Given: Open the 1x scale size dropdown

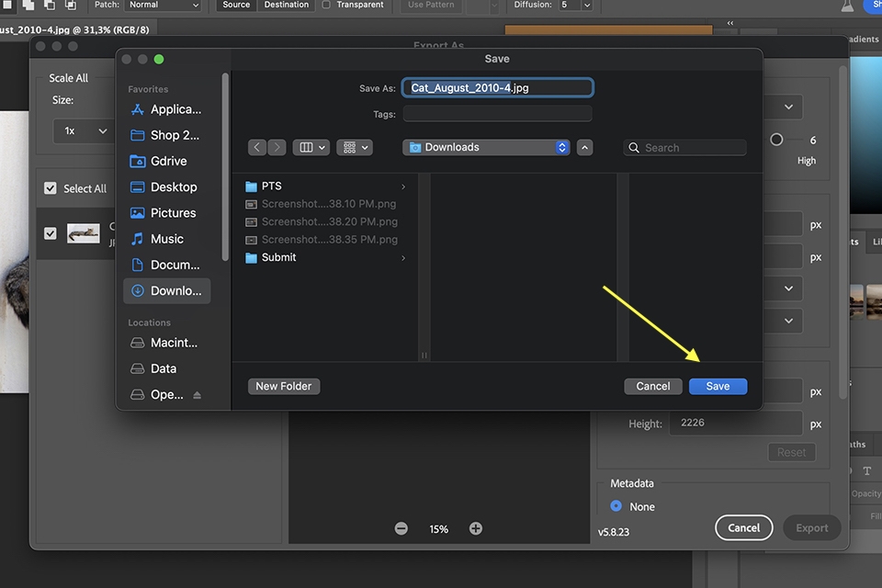Looking at the screenshot, I should click(83, 131).
